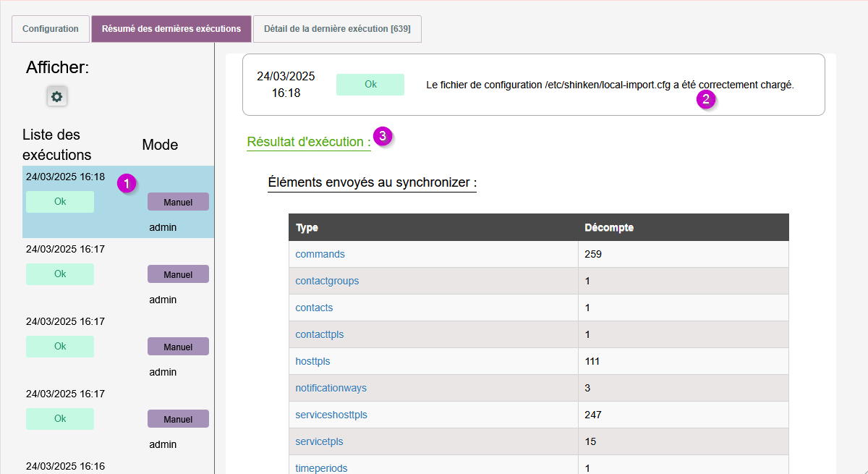Image resolution: width=868 pixels, height=474 pixels.
Task: Click the Manuel badge of the 16:18 execution
Action: [x=178, y=202]
